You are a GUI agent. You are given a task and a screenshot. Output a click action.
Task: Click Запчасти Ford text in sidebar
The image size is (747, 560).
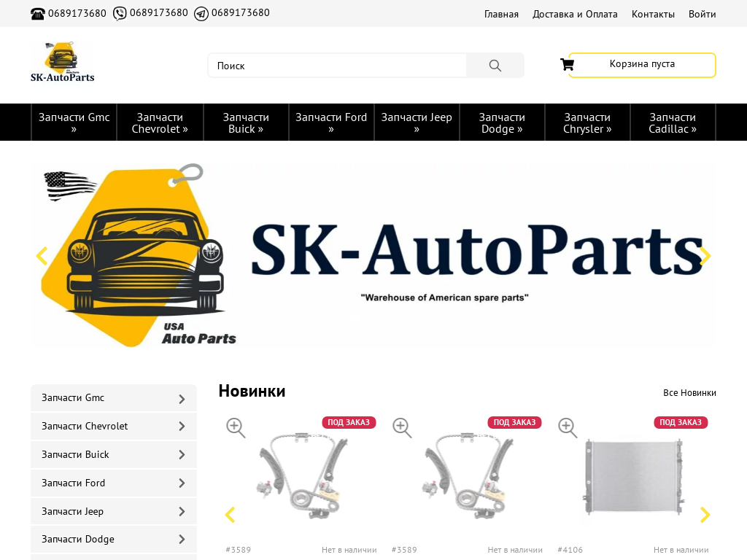[x=74, y=483]
